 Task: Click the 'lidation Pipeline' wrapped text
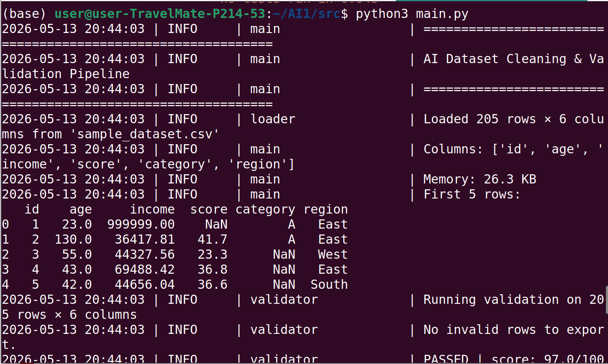tap(66, 74)
